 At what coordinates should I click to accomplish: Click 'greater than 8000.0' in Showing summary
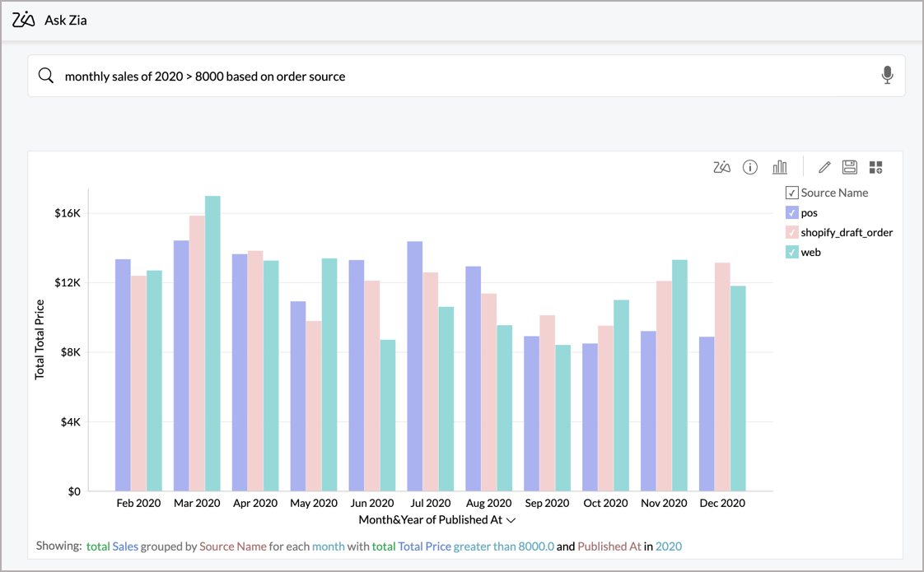coord(503,546)
